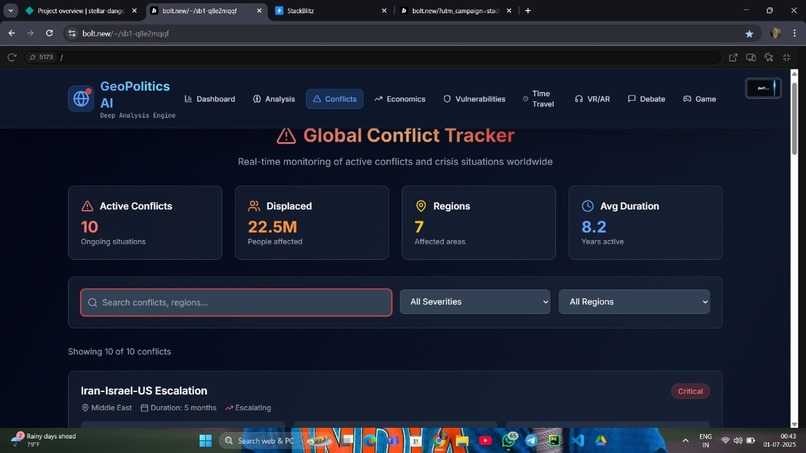The width and height of the screenshot is (806, 453).
Task: Open the tab search dropdown arrow
Action: point(10,10)
